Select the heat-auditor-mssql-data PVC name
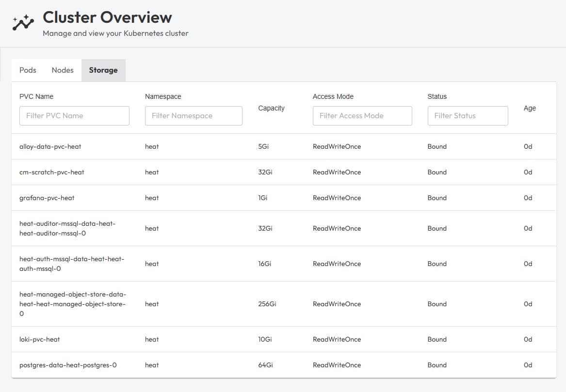The height and width of the screenshot is (392, 566). coord(67,228)
